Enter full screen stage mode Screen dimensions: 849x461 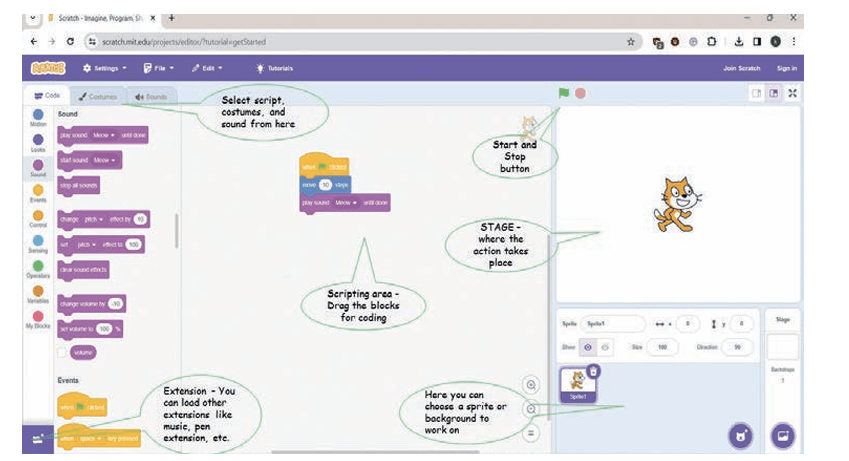pyautogui.click(x=792, y=93)
